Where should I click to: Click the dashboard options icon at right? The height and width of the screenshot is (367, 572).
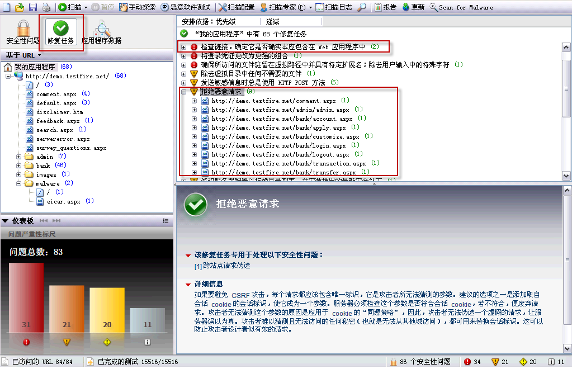pyautogui.click(x=165, y=221)
